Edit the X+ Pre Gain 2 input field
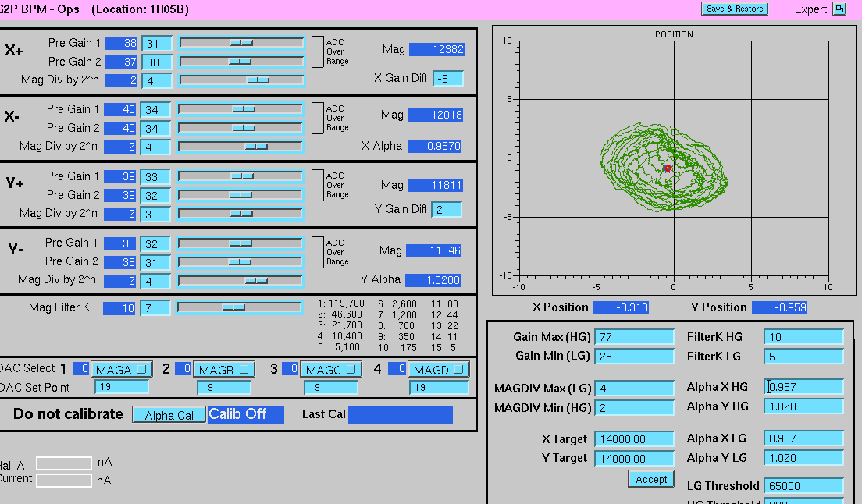Image resolution: width=862 pixels, height=504 pixels. pos(157,62)
